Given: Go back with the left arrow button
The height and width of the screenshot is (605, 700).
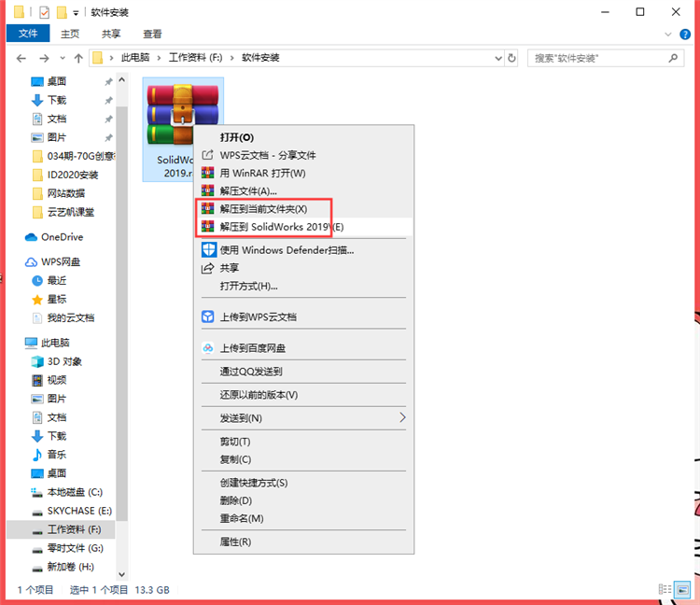Looking at the screenshot, I should [21, 58].
